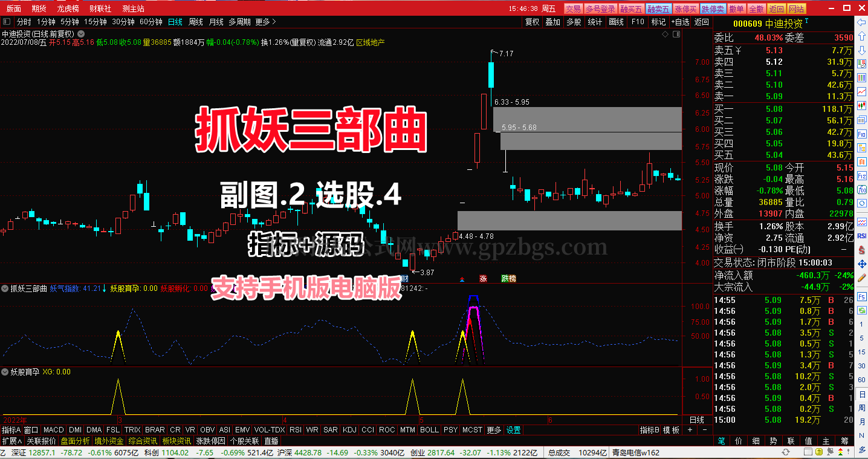Select the MACD indicator tab

point(53,430)
